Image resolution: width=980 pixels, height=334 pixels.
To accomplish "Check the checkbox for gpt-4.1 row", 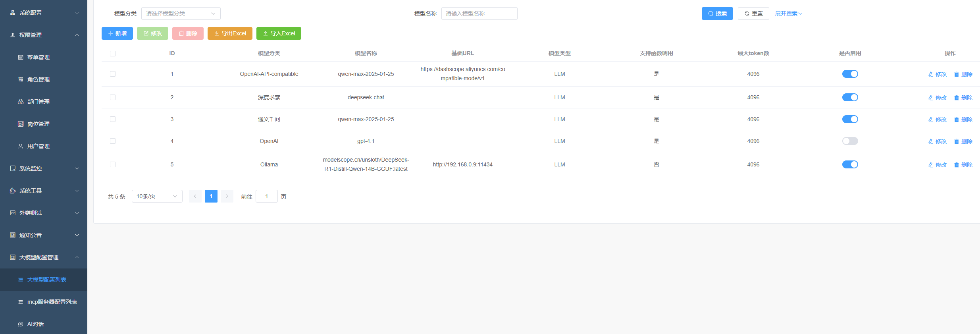I will 113,141.
